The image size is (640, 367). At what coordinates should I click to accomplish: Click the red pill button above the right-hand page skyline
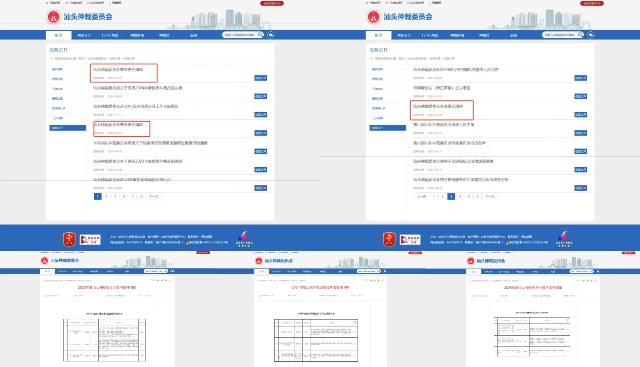coord(592,3)
